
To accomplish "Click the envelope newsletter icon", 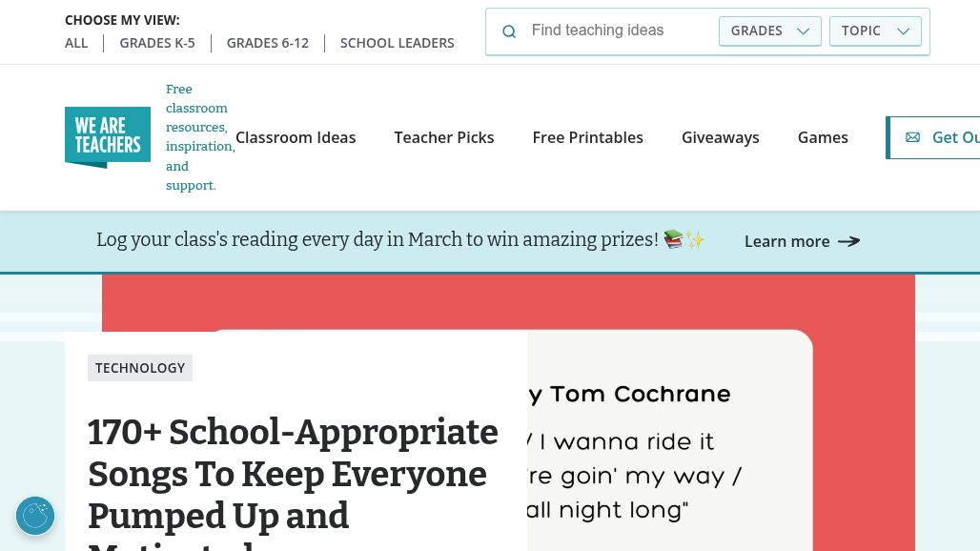I will click(912, 137).
